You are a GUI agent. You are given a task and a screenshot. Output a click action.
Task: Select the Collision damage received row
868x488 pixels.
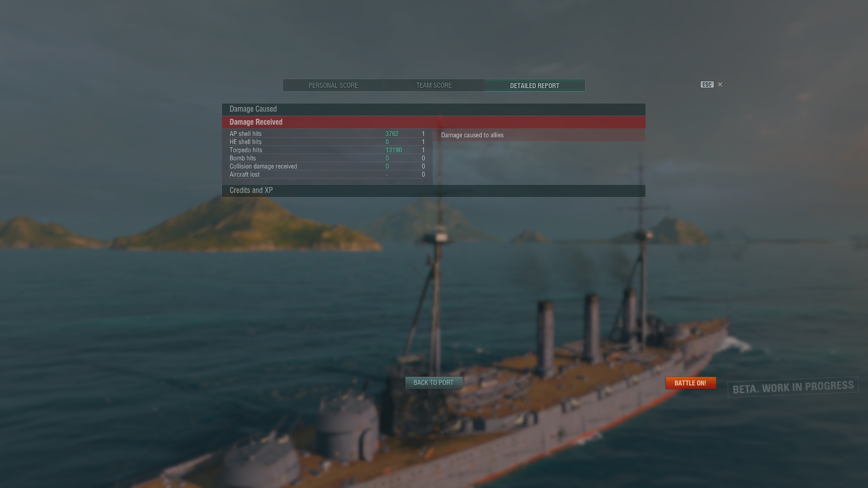point(327,166)
